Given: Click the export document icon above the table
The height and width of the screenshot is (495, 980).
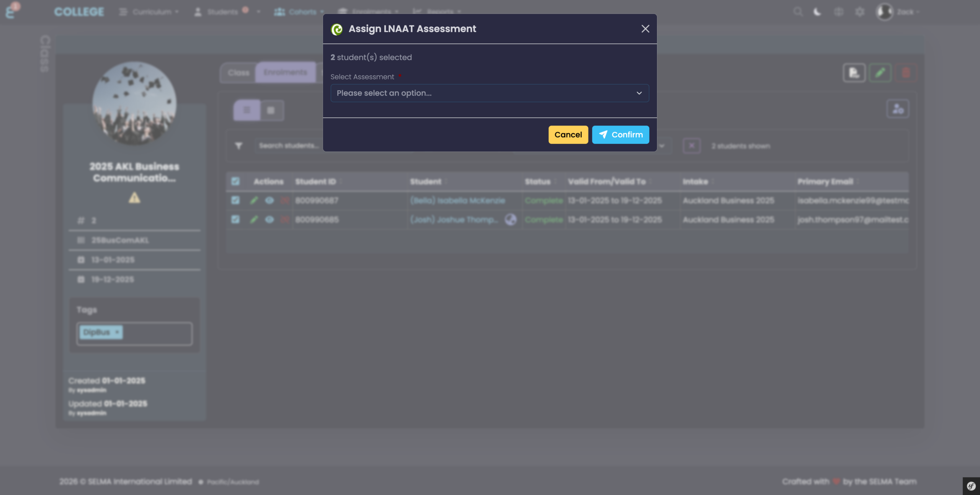Looking at the screenshot, I should 854,73.
